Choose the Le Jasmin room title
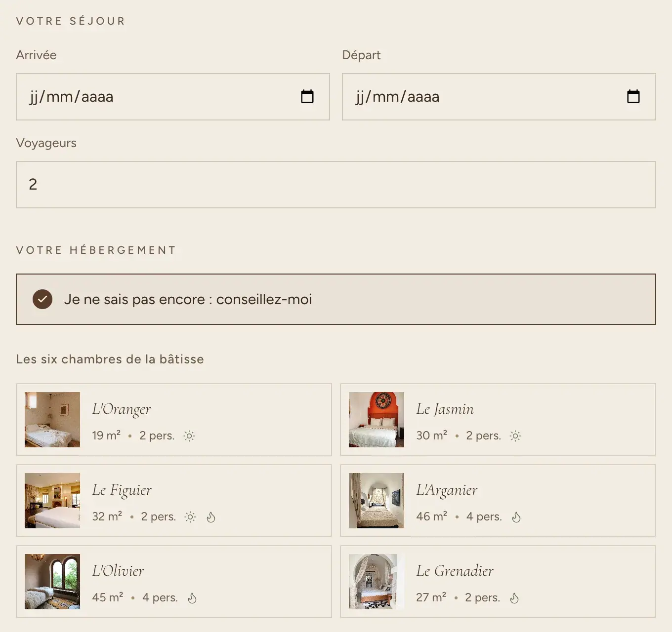672x632 pixels. tap(445, 409)
